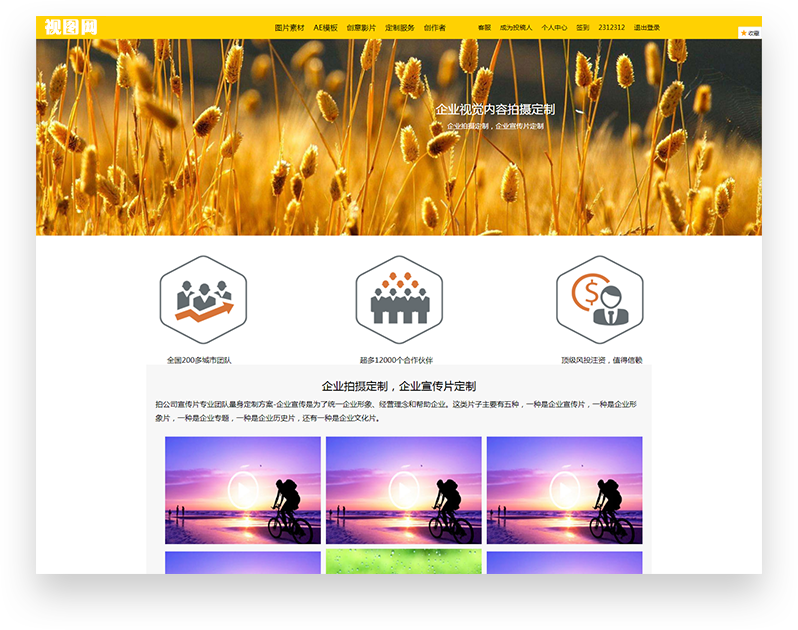Screen dimensions: 798x630
Task: Click the 全国200多城市团队 caption
Action: click(x=199, y=360)
